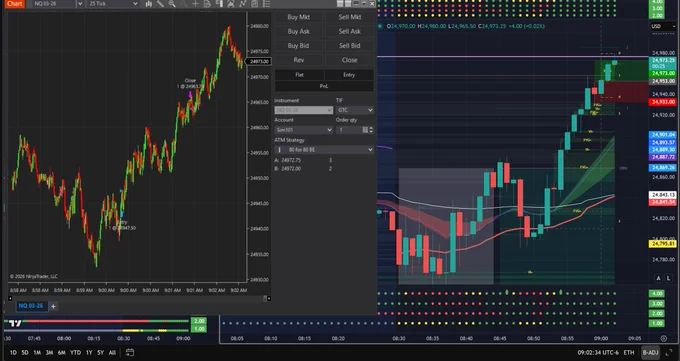The width and height of the screenshot is (680, 361).
Task: Click the right scroll arrow under chart
Action: pyautogui.click(x=269, y=298)
